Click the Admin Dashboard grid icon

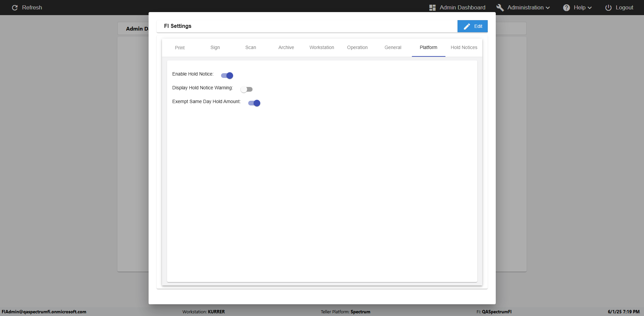coord(432,8)
